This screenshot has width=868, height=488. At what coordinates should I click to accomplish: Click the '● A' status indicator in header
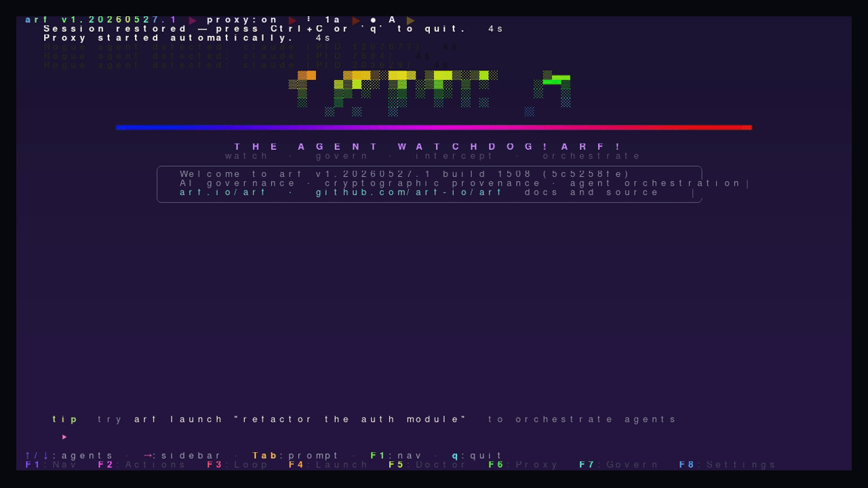click(x=384, y=20)
